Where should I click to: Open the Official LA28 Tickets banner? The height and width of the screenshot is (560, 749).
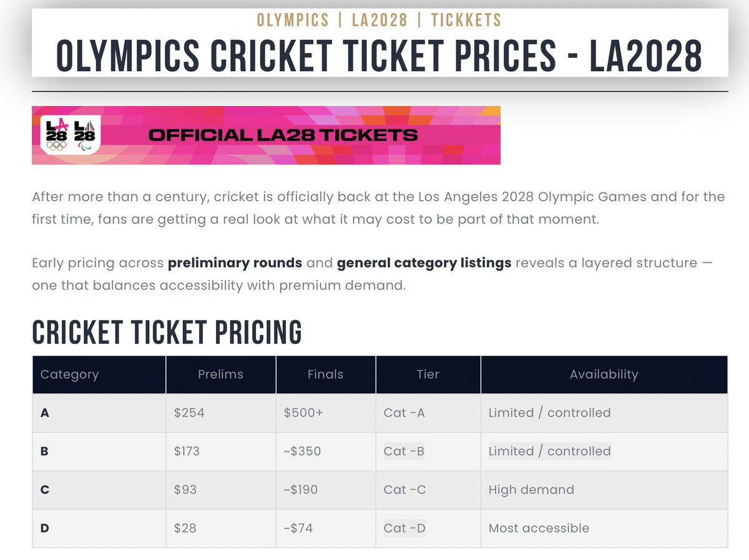[283, 135]
